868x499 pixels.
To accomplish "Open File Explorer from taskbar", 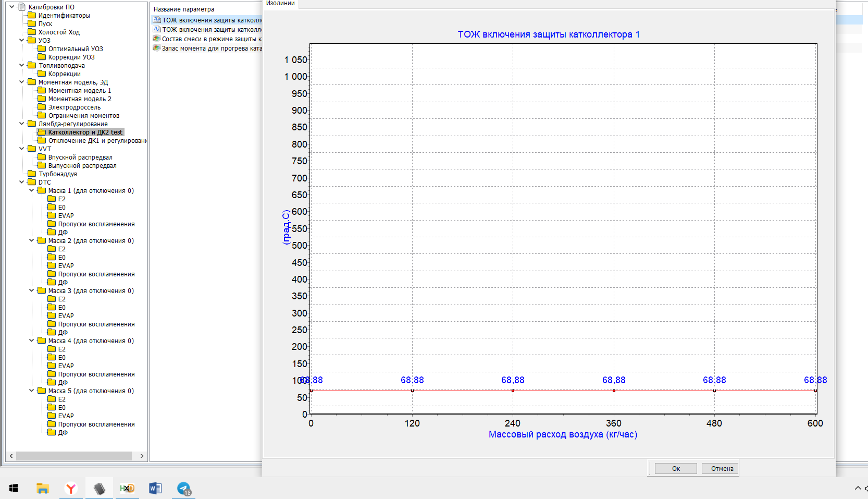I will [43, 489].
